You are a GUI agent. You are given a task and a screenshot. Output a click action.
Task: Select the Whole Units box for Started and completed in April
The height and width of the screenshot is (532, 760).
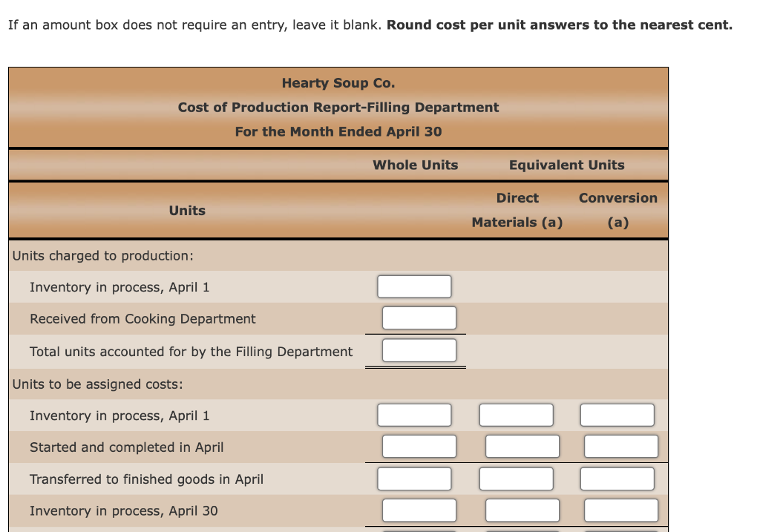click(x=419, y=446)
